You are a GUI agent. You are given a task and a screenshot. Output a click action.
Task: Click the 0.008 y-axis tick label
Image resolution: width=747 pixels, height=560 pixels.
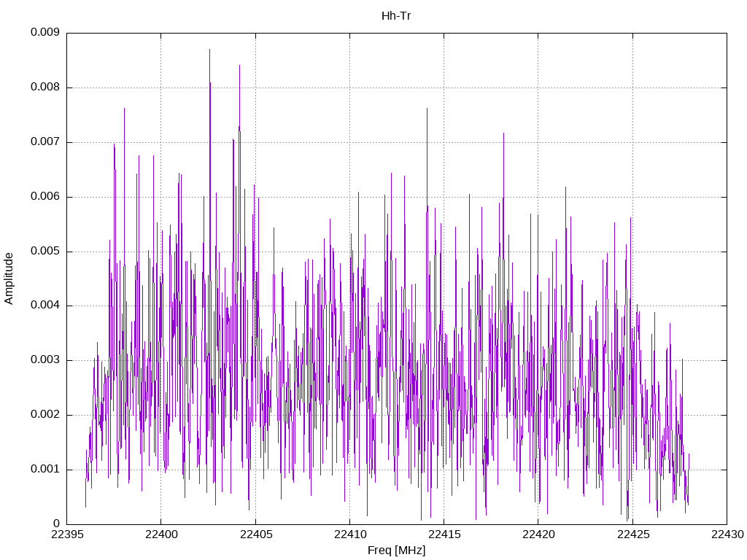pyautogui.click(x=44, y=87)
